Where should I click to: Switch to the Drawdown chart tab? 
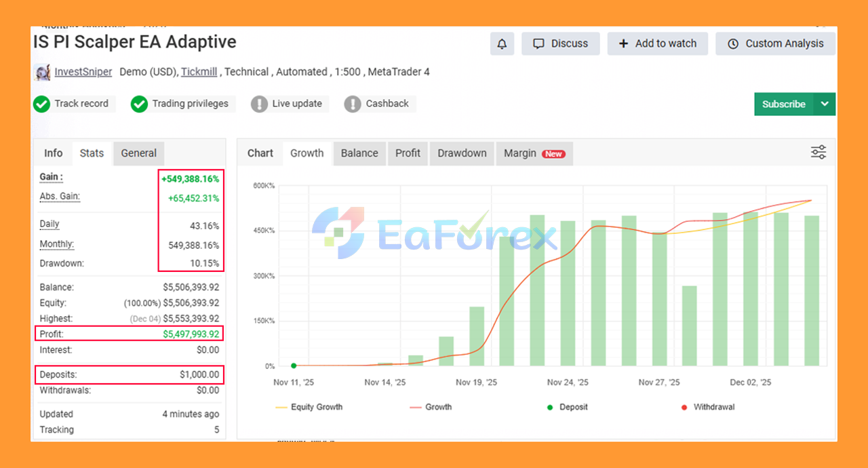click(x=462, y=153)
